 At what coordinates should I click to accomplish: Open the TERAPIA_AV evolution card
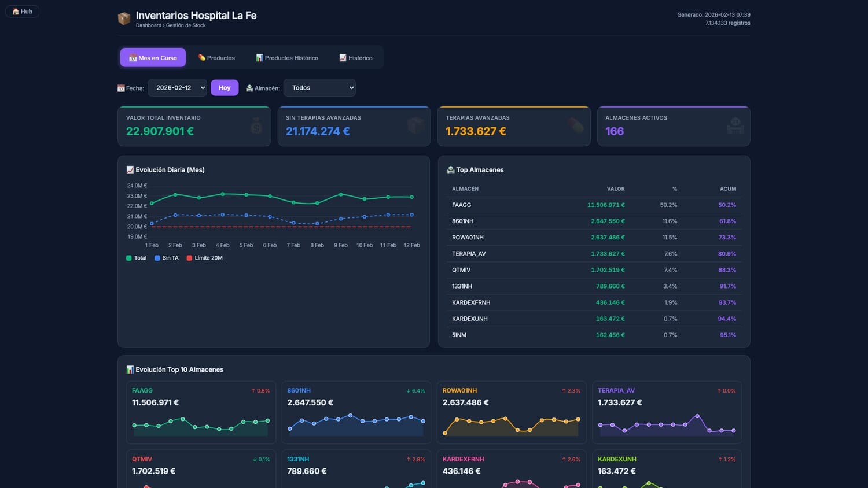[667, 412]
